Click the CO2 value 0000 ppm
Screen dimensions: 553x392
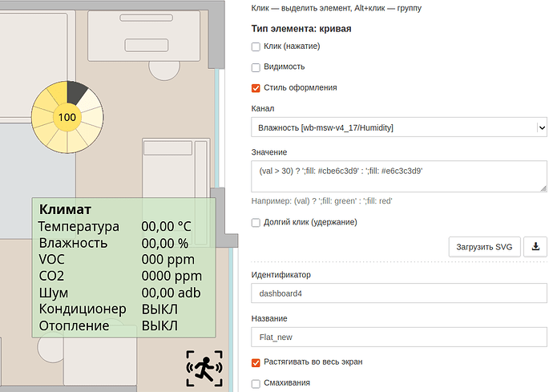click(172, 277)
